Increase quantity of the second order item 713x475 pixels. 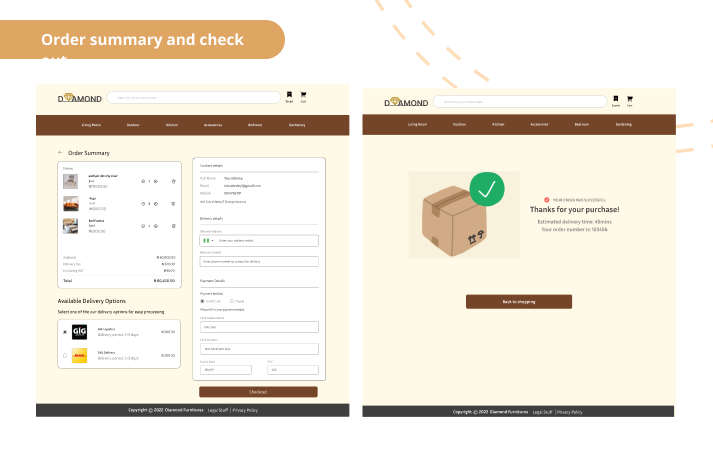point(156,204)
